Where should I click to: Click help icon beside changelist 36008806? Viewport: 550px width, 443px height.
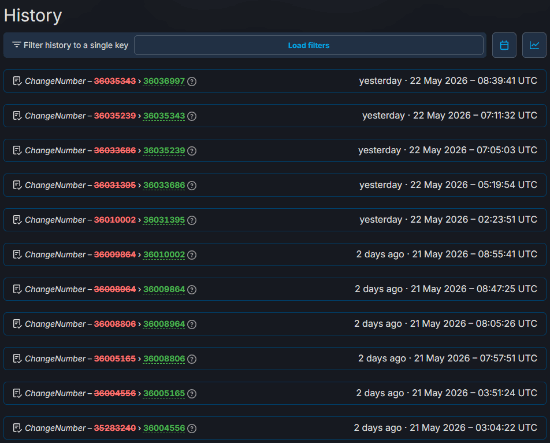(192, 359)
